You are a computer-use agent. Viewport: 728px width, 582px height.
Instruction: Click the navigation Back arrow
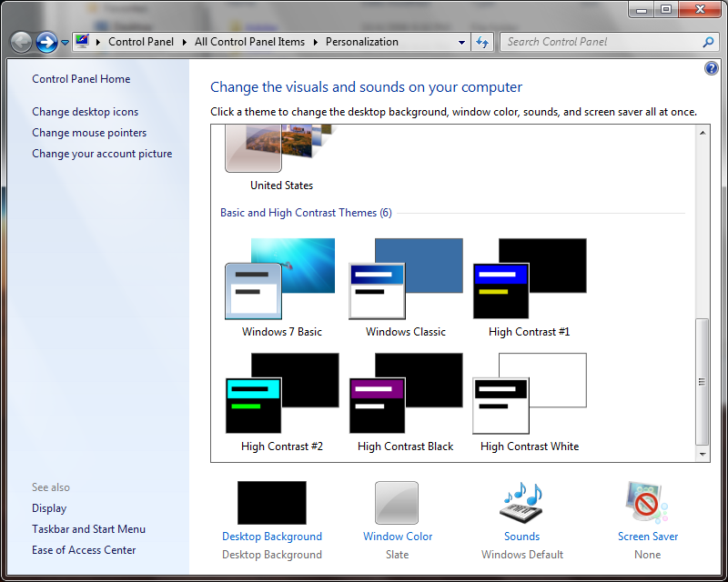click(x=20, y=41)
